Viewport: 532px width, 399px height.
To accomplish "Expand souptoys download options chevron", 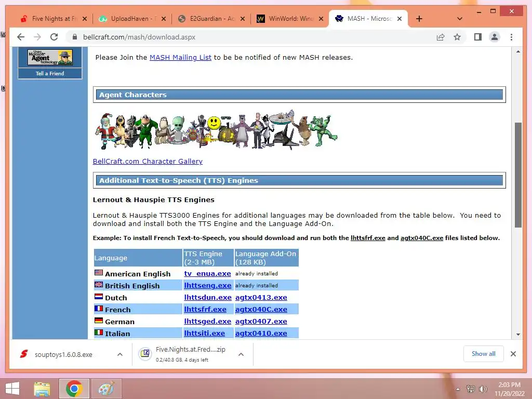I will coord(120,354).
